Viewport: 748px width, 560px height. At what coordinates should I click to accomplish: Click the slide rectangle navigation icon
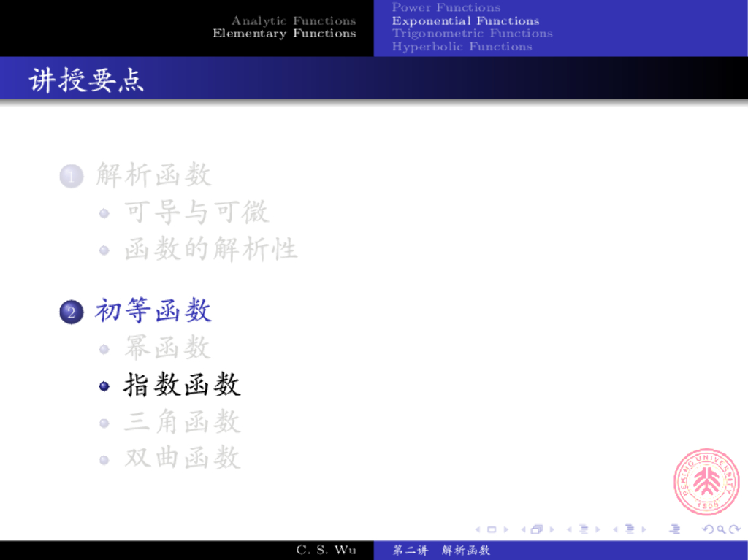[492, 529]
